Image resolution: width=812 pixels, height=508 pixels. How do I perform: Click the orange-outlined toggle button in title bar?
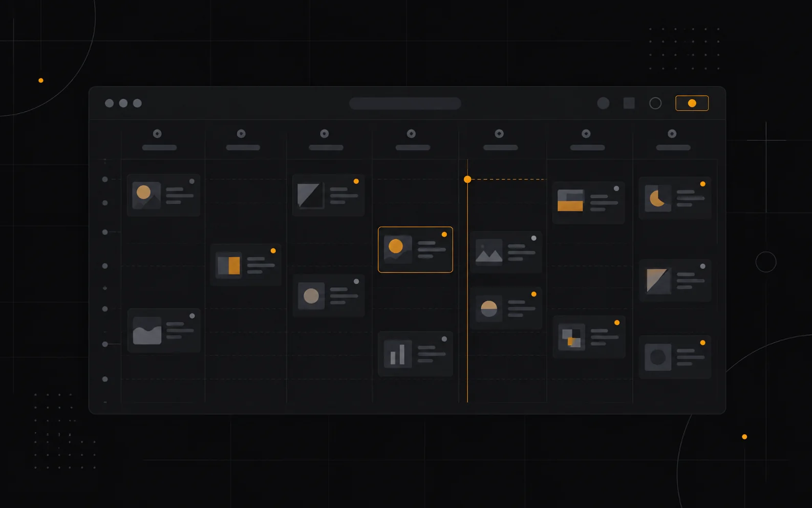692,103
